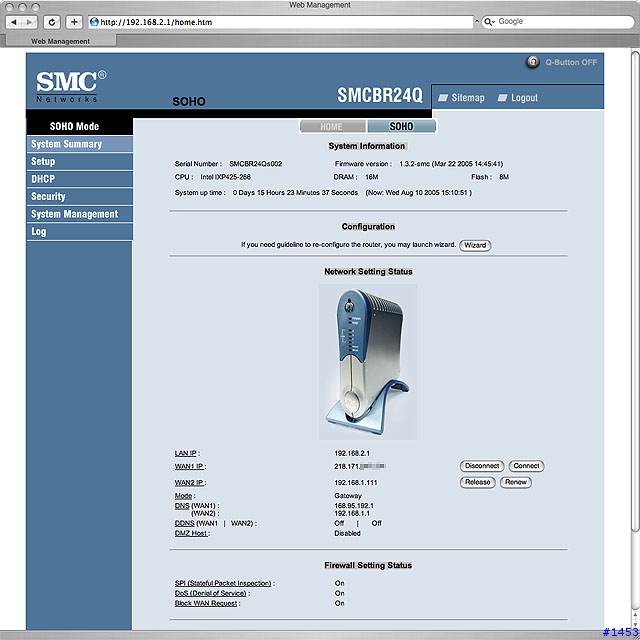The height and width of the screenshot is (640, 640).
Task: Select the Web Management browser tab
Action: tap(60, 41)
